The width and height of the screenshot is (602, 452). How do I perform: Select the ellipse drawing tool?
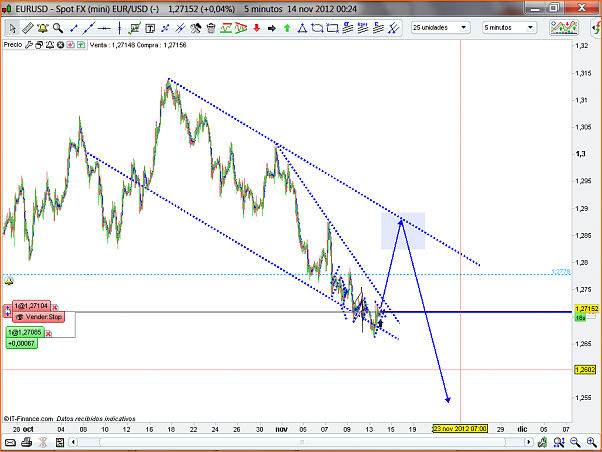(317, 28)
